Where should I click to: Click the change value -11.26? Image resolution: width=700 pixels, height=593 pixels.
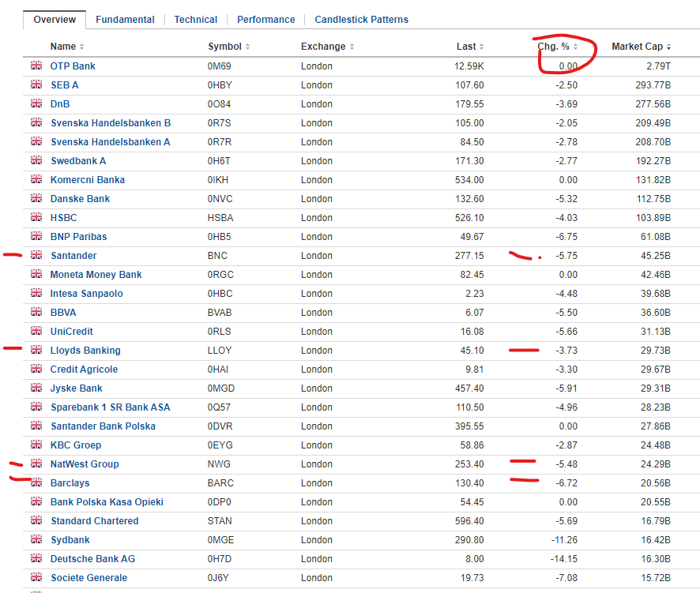point(564,540)
